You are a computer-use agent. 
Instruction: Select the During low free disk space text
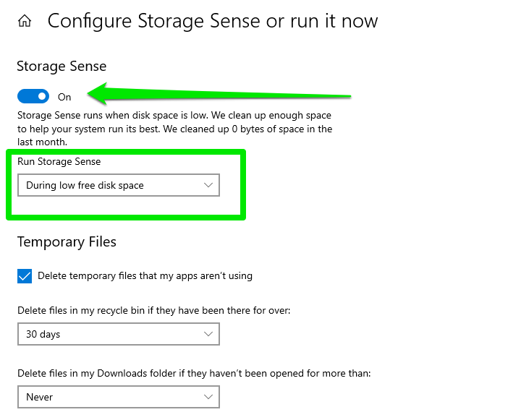85,185
